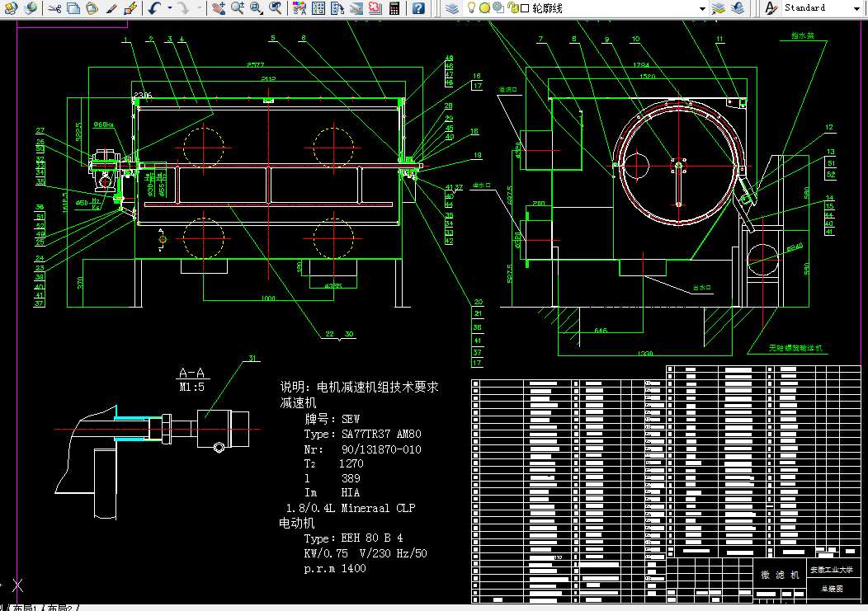The height and width of the screenshot is (611, 868).
Task: Open the DesignCenter icon
Action: (318, 7)
